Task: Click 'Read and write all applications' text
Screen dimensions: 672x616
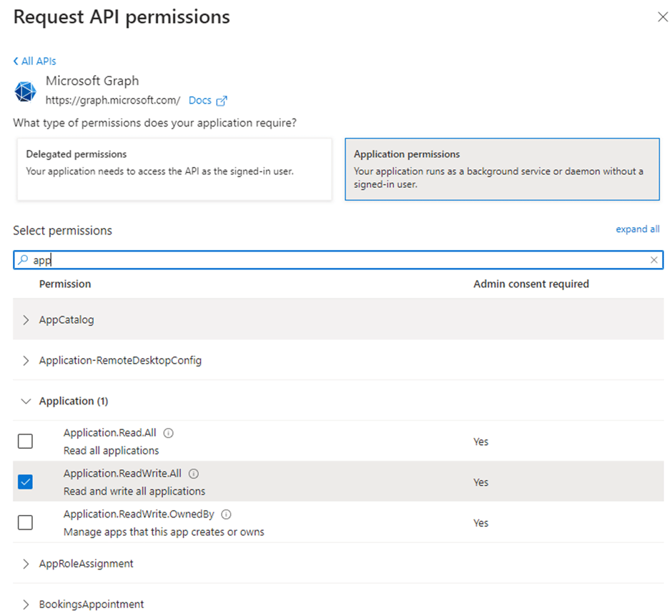Action: click(134, 492)
